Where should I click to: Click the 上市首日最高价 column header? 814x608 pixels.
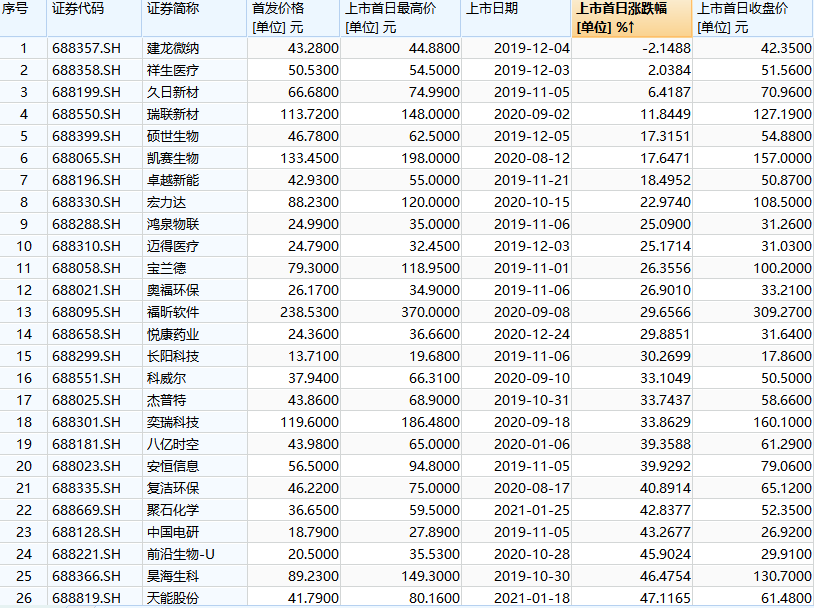tap(401, 18)
